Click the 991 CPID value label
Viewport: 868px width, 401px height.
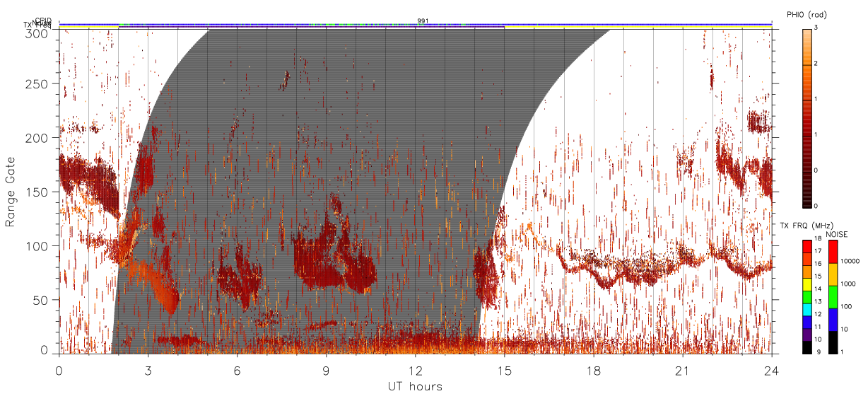[x=423, y=21]
